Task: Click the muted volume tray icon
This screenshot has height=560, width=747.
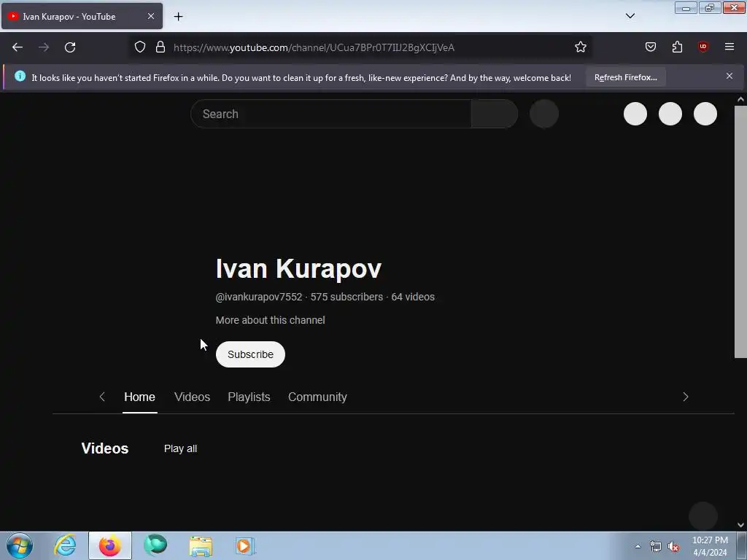Action: click(673, 547)
